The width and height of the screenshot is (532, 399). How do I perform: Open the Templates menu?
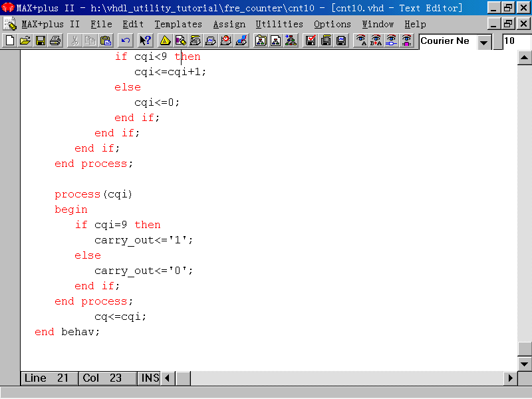pyautogui.click(x=178, y=25)
